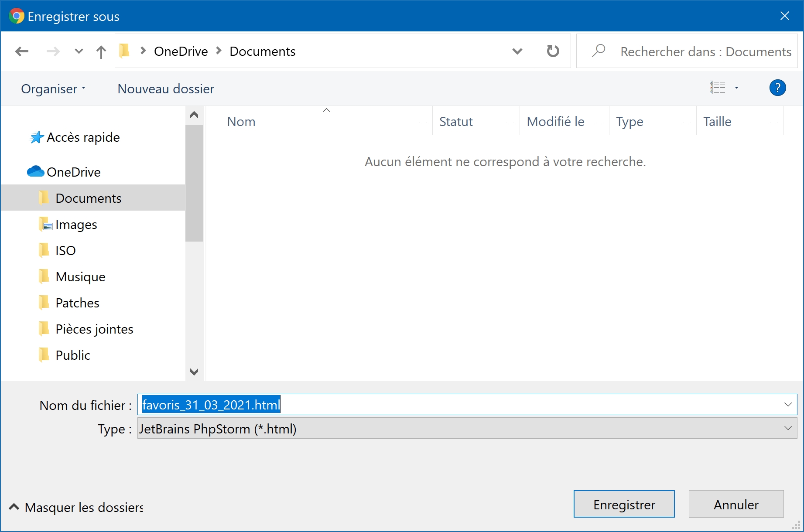Select OneDrive in the address path
Screen dimensions: 804x532
[x=181, y=51]
